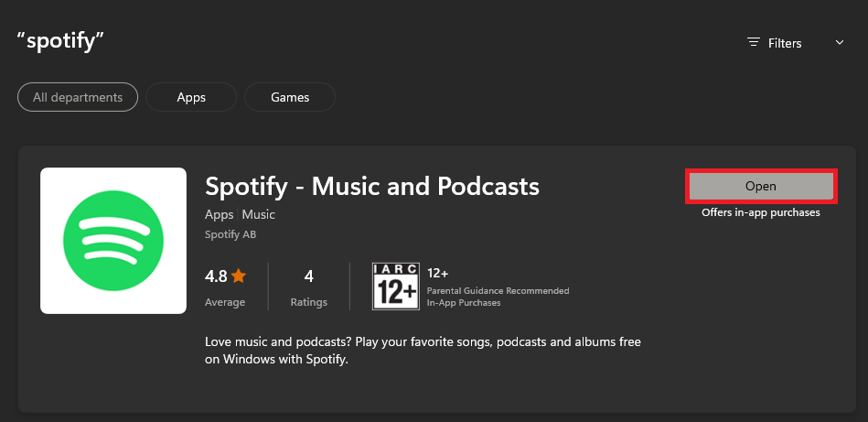Click the 4.8 Average rating score
This screenshot has width=868, height=422.
pyautogui.click(x=217, y=276)
